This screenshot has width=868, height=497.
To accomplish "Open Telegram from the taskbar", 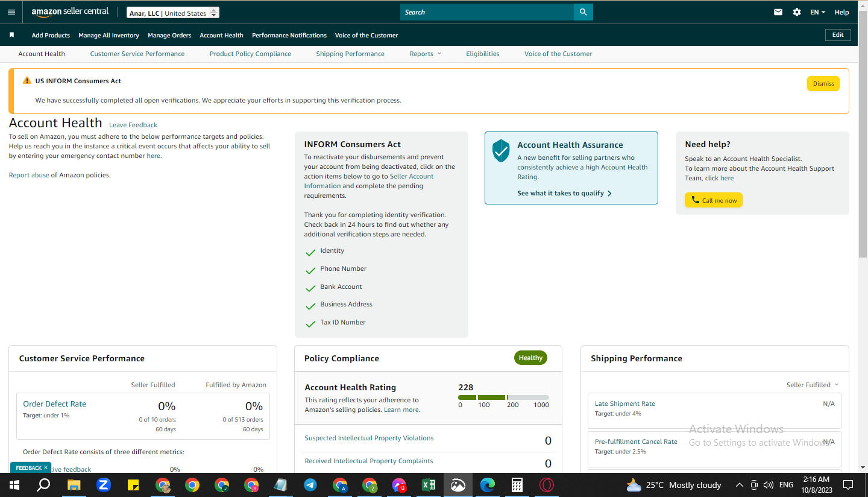I will pos(310,485).
